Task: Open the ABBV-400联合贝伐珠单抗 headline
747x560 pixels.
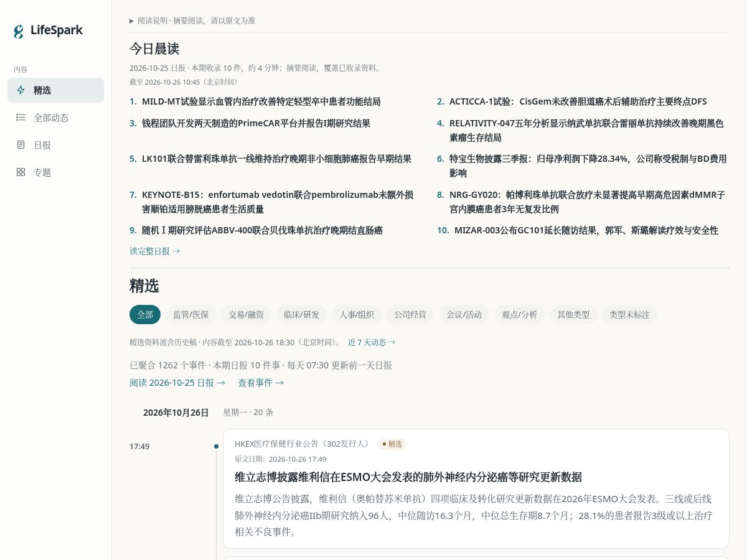Action: point(263,230)
